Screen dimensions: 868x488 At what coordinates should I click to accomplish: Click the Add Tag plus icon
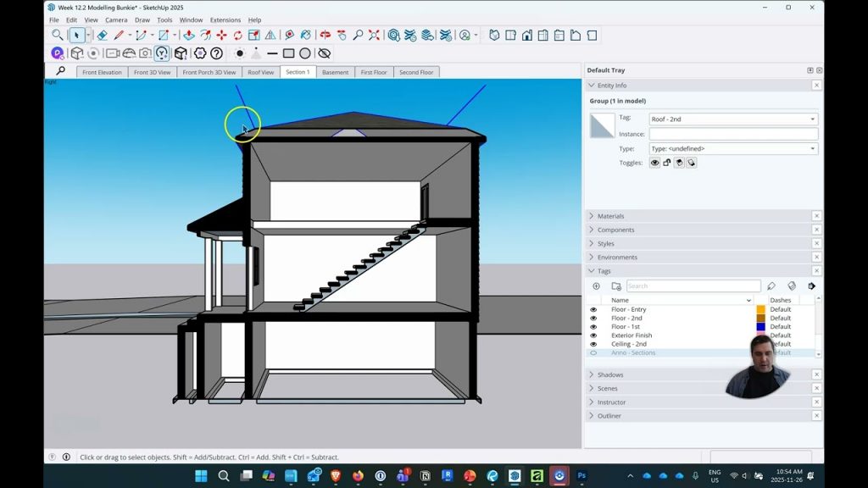coord(596,286)
